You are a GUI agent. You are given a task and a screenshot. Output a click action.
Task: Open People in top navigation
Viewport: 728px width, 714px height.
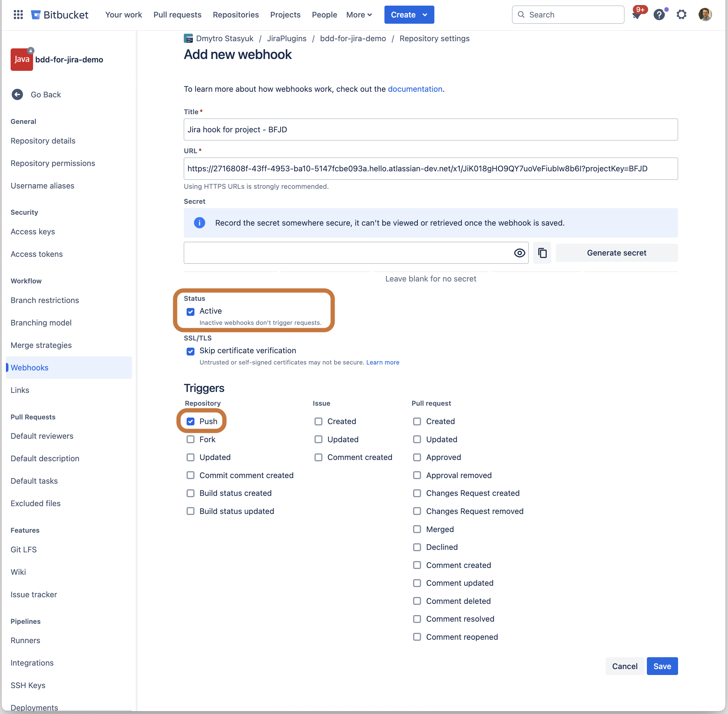click(x=325, y=15)
